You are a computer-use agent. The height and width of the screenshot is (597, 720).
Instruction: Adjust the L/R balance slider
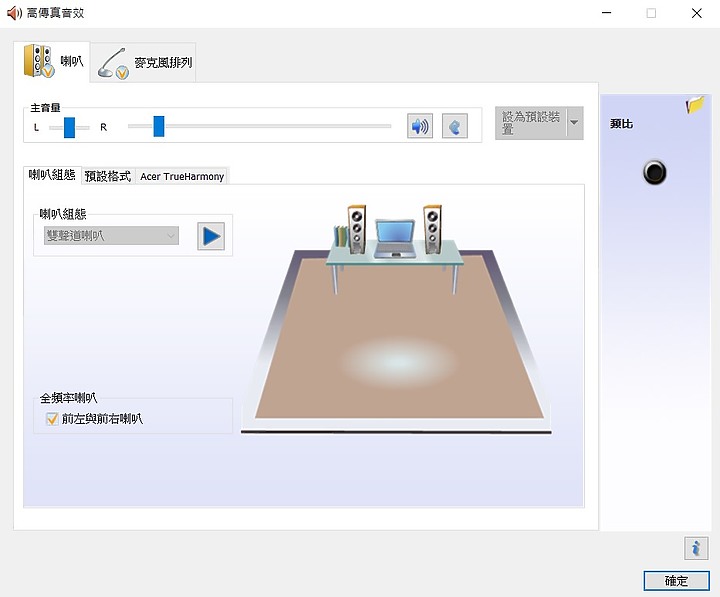pos(69,127)
